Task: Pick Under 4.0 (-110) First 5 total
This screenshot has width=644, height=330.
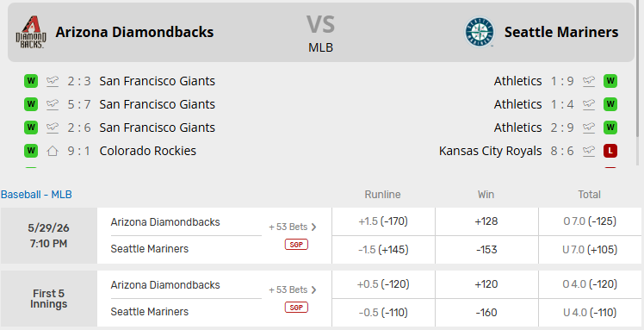Action: click(590, 313)
